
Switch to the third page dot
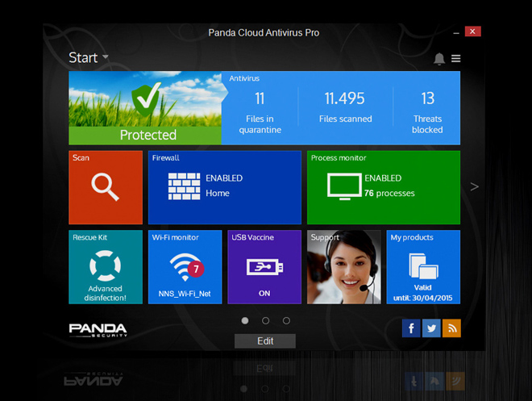pos(286,320)
